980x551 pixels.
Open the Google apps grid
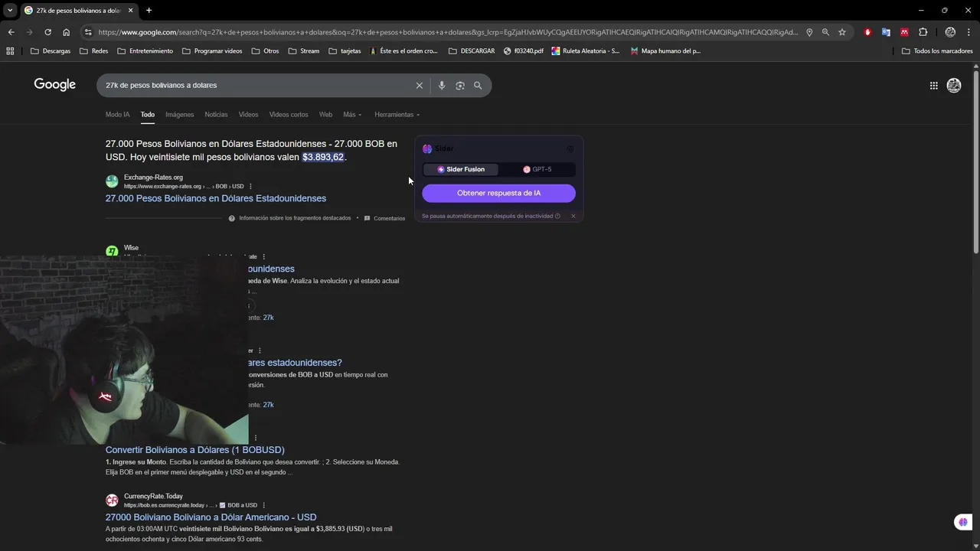(933, 86)
